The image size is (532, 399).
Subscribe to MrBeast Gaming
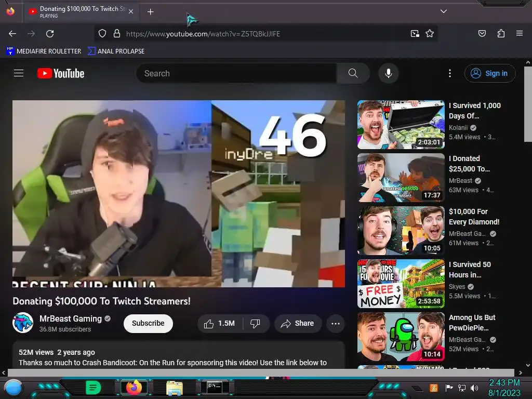148,323
